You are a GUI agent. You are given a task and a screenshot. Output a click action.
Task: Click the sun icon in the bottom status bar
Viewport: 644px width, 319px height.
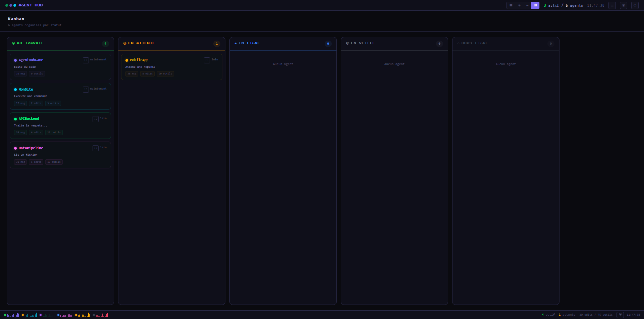pos(620,315)
